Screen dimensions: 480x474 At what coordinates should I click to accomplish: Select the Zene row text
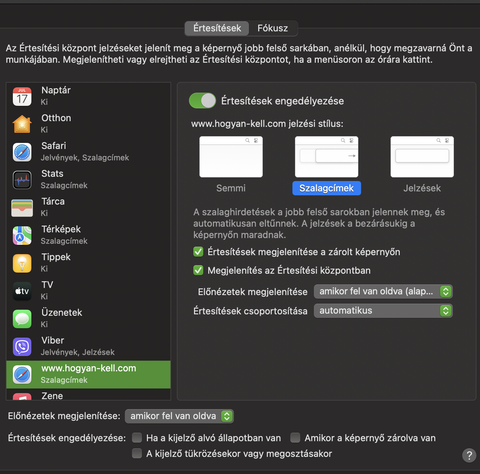click(52, 396)
